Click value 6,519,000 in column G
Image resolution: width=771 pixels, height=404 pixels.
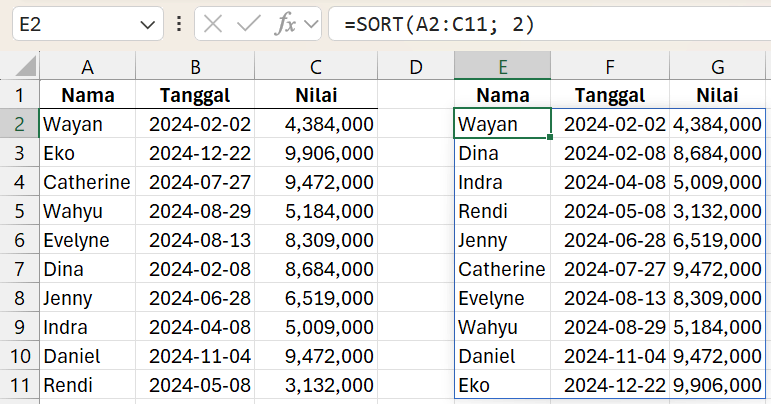pyautogui.click(x=717, y=240)
